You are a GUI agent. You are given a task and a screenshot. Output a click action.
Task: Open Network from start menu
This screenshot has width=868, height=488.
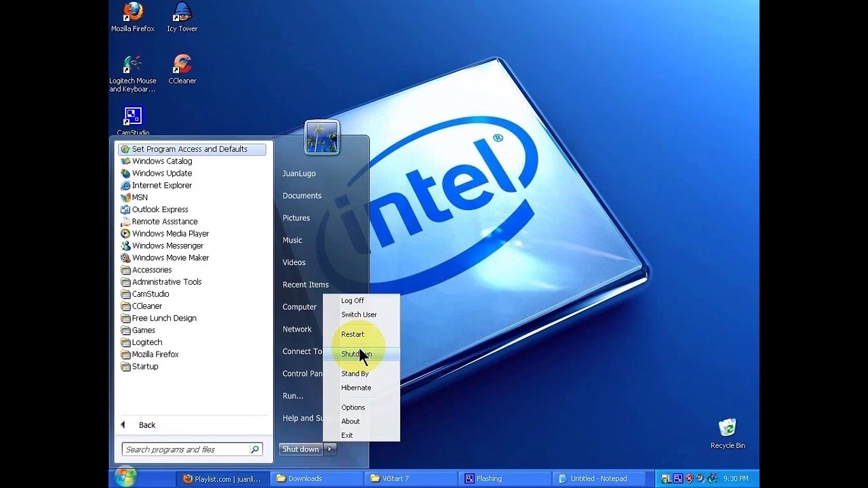click(297, 329)
